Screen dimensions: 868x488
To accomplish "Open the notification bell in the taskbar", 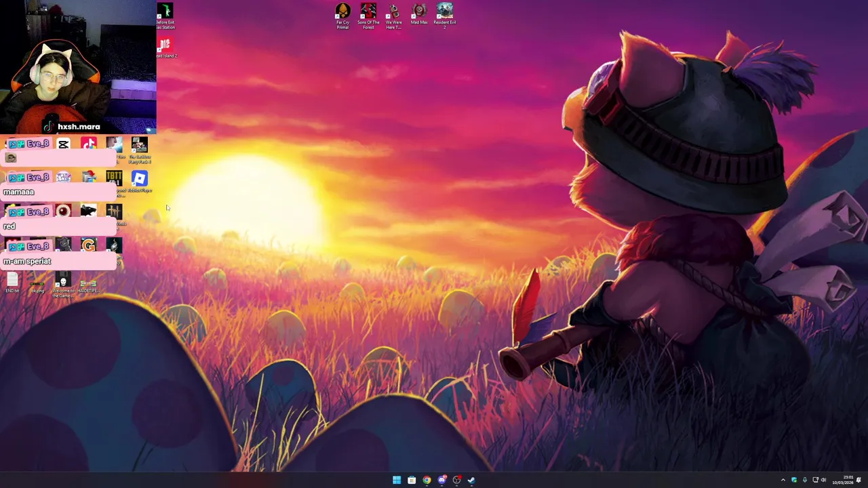I will [x=859, y=481].
